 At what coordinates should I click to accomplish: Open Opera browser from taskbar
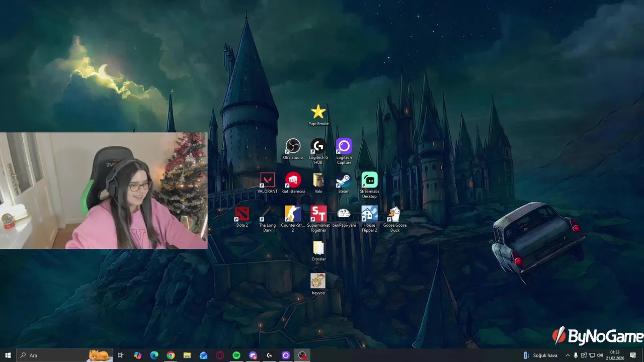[220, 355]
